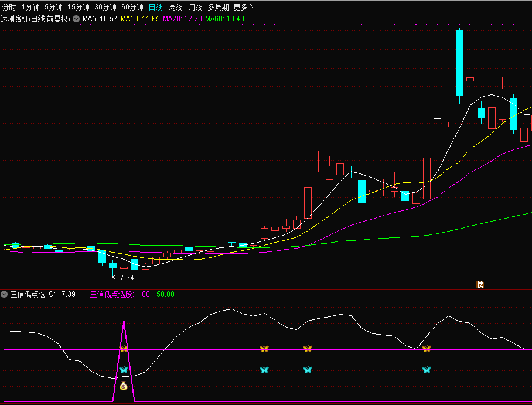Open 多周期 multi-period view
The height and width of the screenshot is (405, 532).
click(x=218, y=7)
